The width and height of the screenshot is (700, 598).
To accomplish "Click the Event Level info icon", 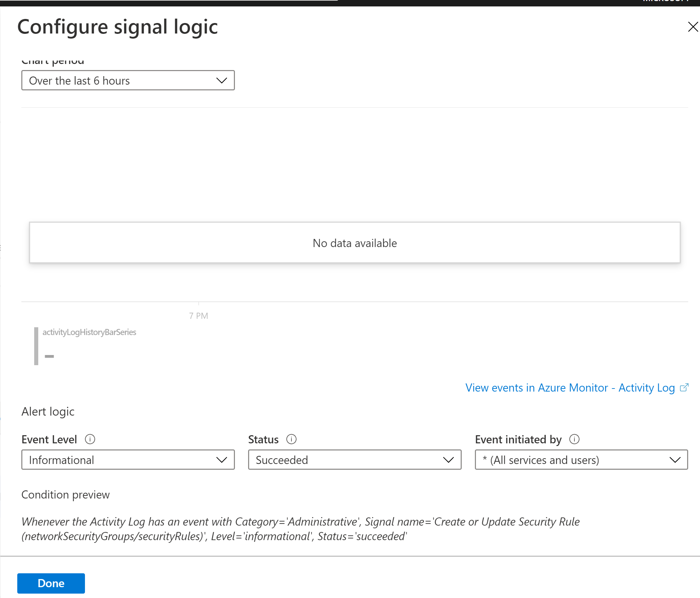I will click(x=90, y=439).
